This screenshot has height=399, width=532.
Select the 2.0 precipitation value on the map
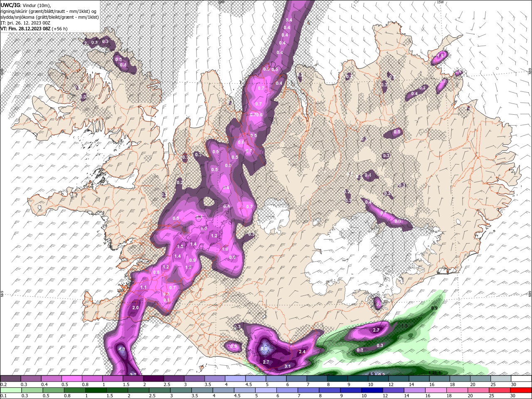click(x=135, y=308)
